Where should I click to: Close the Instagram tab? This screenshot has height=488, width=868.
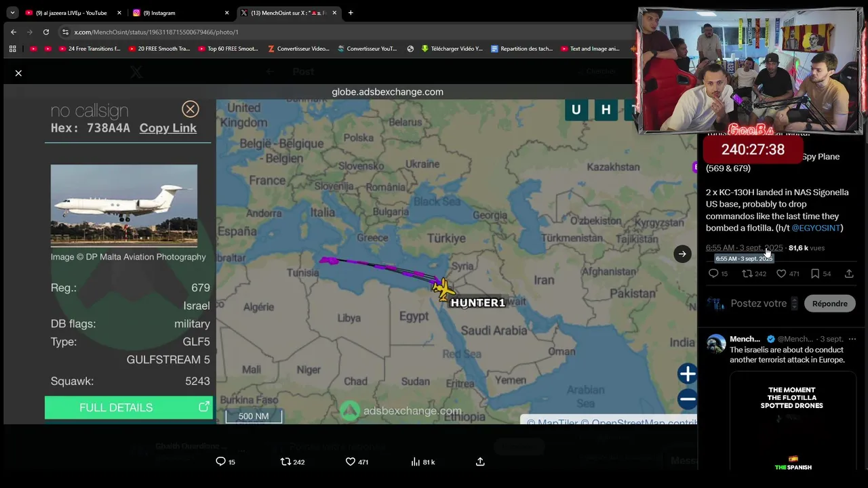[226, 13]
